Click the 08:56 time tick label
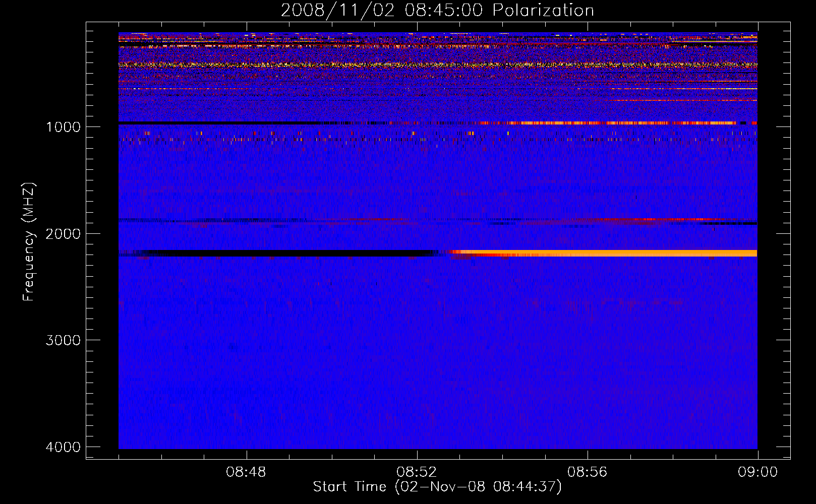This screenshot has width=816, height=504. (x=588, y=472)
